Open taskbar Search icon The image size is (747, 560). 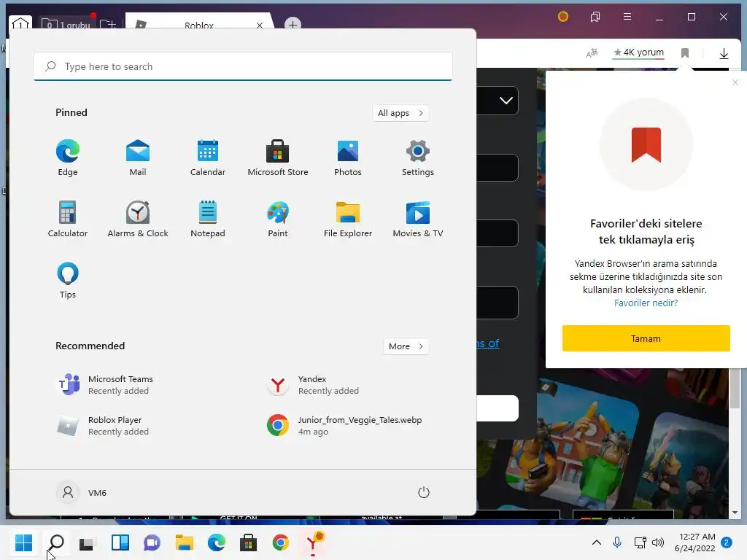[56, 542]
